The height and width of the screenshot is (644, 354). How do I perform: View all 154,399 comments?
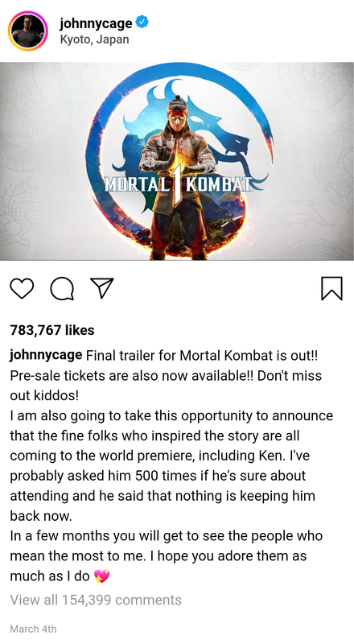[96, 600]
